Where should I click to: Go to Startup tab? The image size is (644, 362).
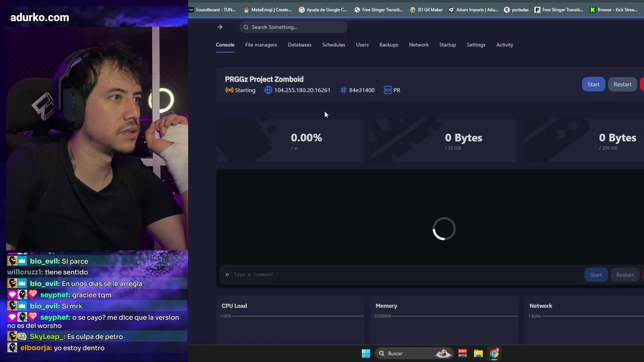(x=447, y=45)
